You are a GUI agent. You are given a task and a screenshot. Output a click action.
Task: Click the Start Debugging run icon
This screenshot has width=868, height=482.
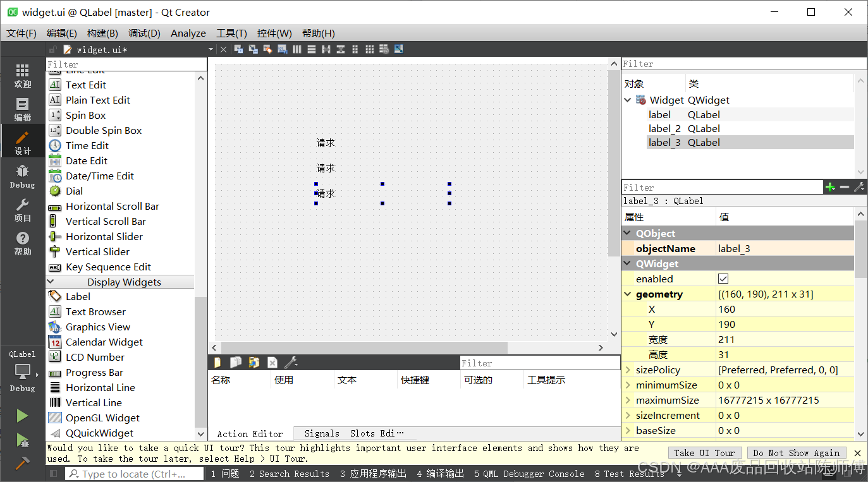pos(22,440)
